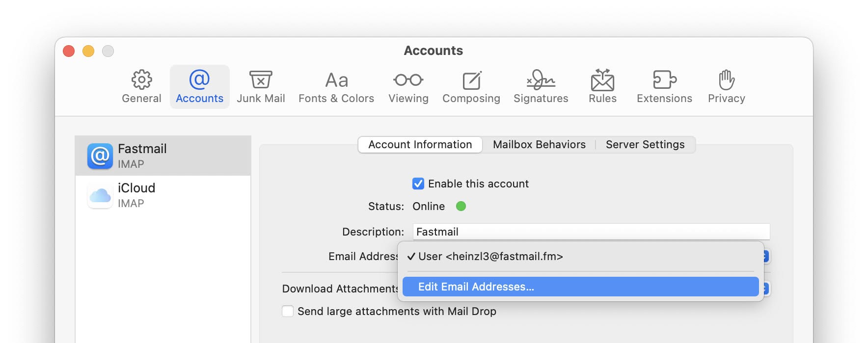Open the Privacy preferences pane

(727, 87)
